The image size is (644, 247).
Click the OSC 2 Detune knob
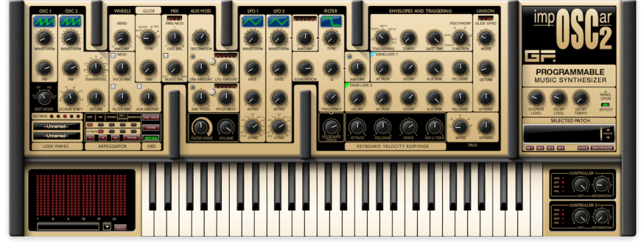click(x=96, y=98)
